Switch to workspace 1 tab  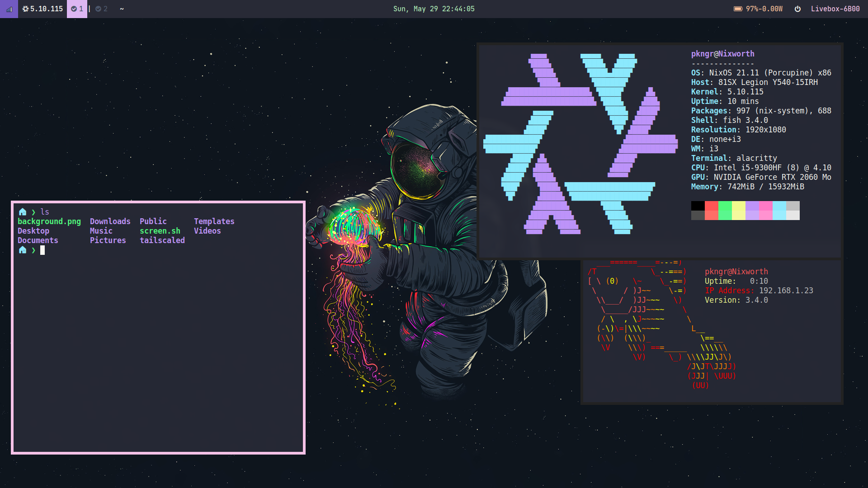[x=77, y=9]
